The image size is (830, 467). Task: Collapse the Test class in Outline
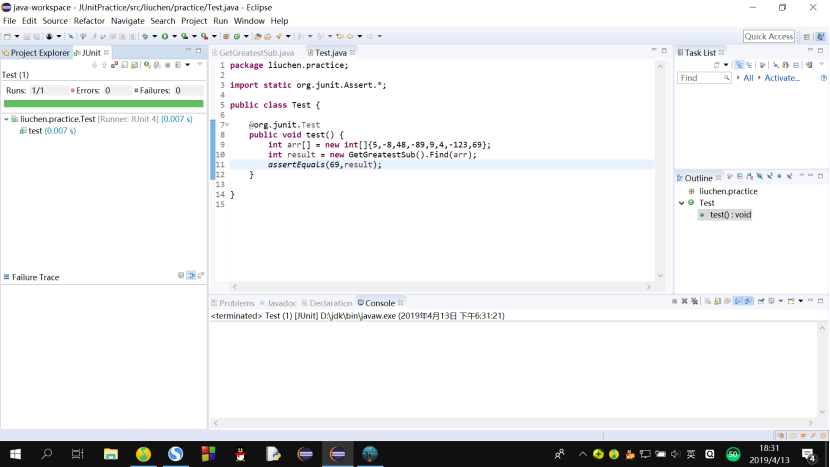tap(682, 203)
